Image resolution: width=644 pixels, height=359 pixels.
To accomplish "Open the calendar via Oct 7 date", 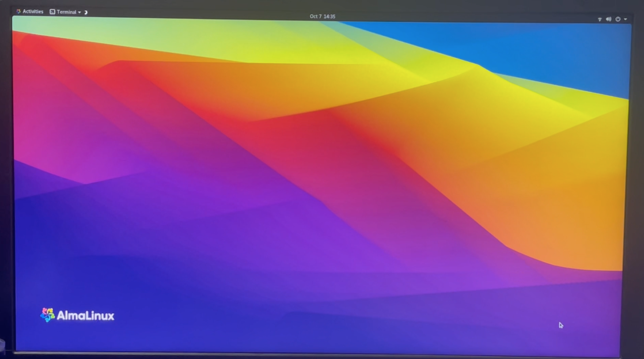I will point(315,16).
